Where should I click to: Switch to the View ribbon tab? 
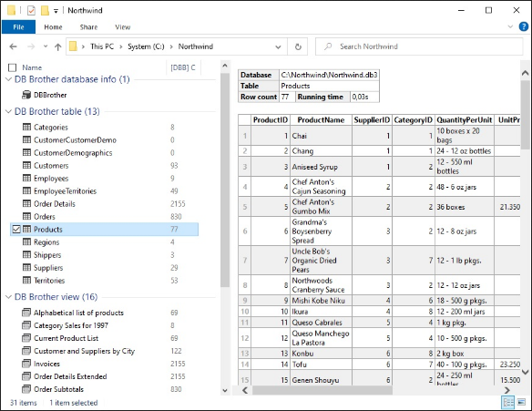pos(122,27)
